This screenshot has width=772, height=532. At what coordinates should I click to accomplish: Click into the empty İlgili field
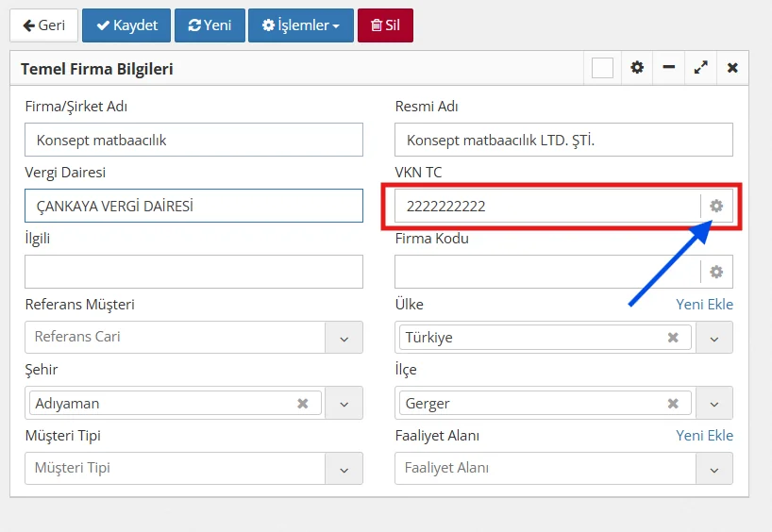tap(194, 272)
